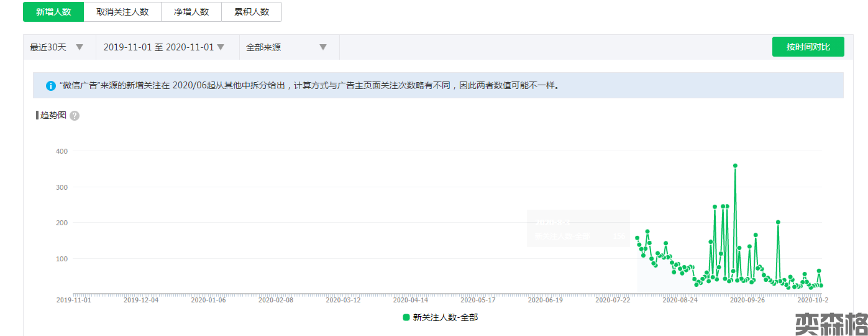The width and height of the screenshot is (868, 336).
Task: Click the blue info icon in the notice
Action: pos(51,86)
